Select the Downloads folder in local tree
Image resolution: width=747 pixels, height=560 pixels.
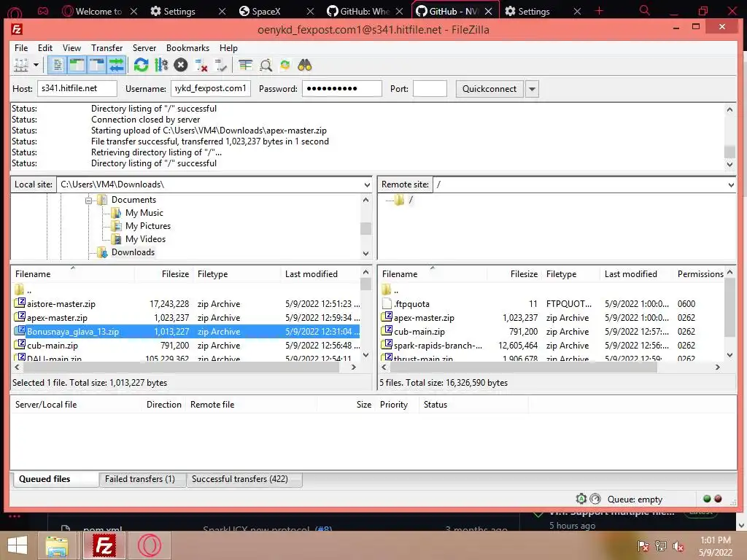(133, 252)
